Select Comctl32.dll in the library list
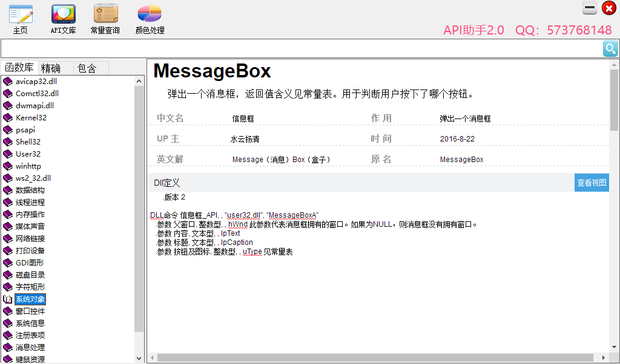Image resolution: width=620 pixels, height=364 pixels. click(x=37, y=94)
